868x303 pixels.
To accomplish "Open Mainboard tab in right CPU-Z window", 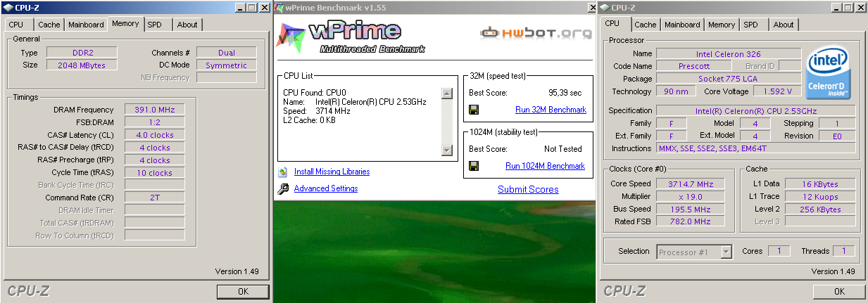I will [682, 25].
